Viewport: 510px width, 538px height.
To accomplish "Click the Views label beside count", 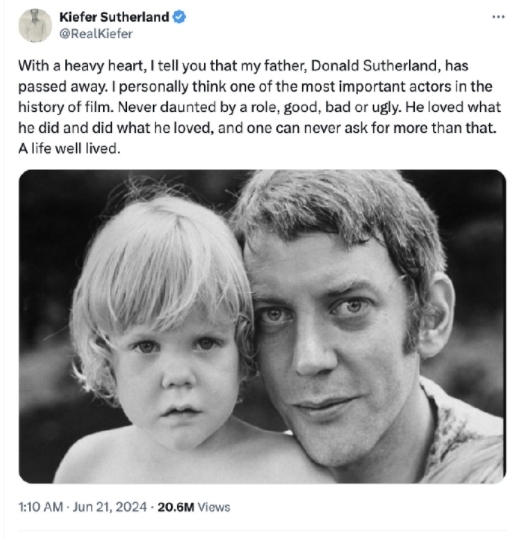I will (x=214, y=507).
